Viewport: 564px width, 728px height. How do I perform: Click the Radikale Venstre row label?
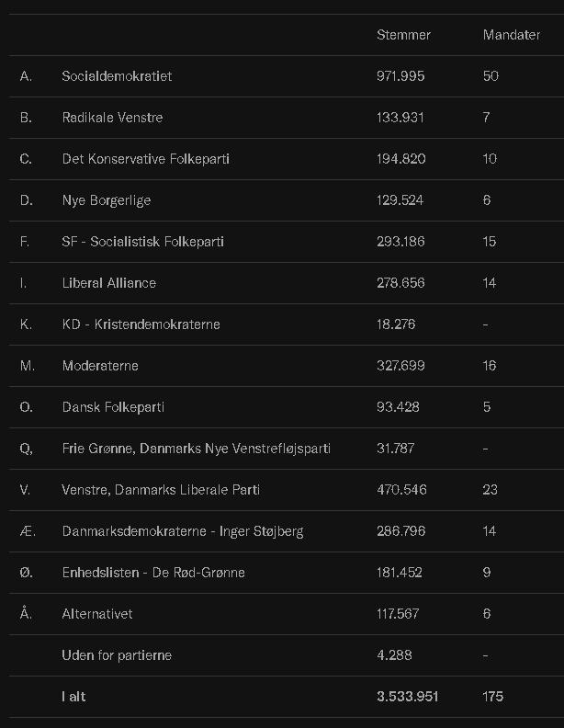112,118
